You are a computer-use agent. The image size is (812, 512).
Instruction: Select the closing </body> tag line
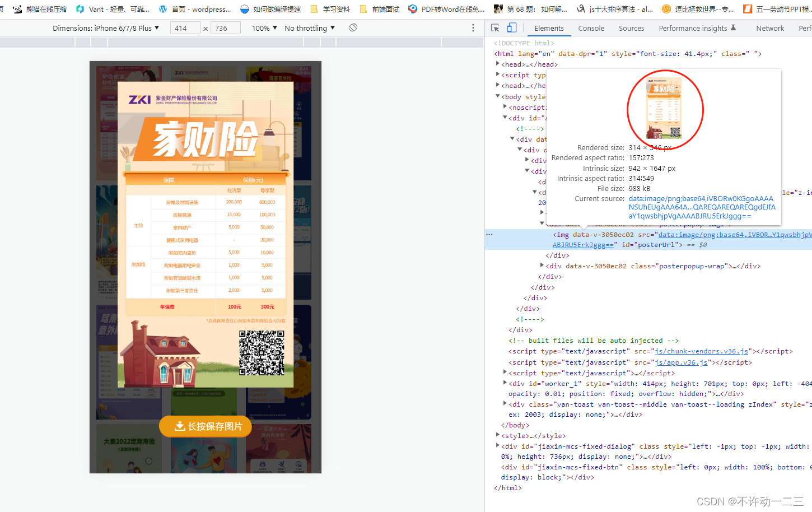pos(515,425)
